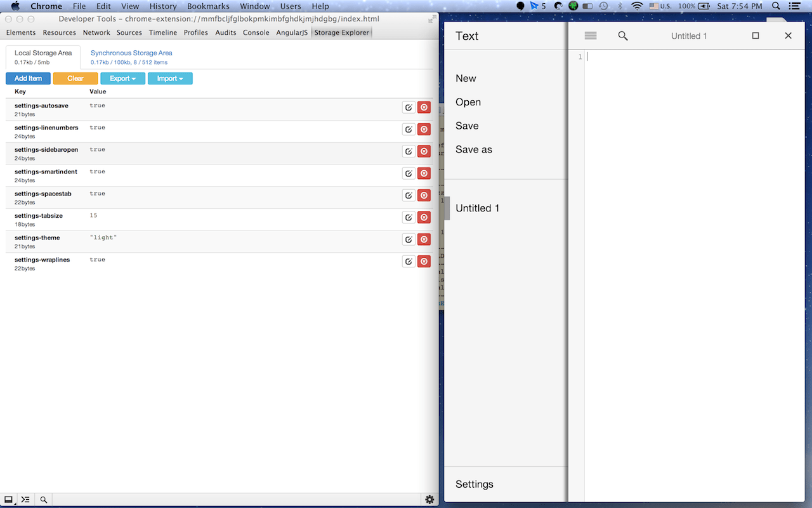The height and width of the screenshot is (508, 812).
Task: Open the Export dropdown
Action: (x=122, y=78)
